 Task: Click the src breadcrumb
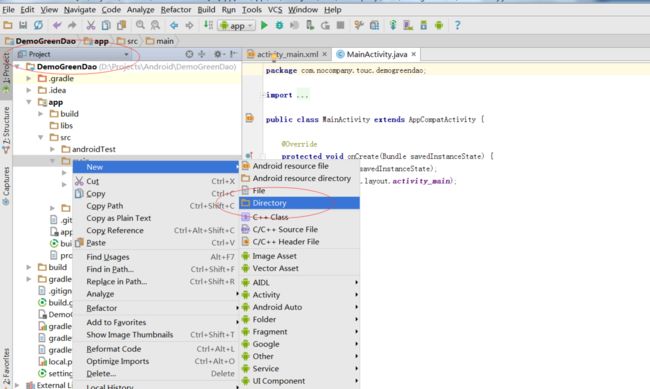(128, 41)
